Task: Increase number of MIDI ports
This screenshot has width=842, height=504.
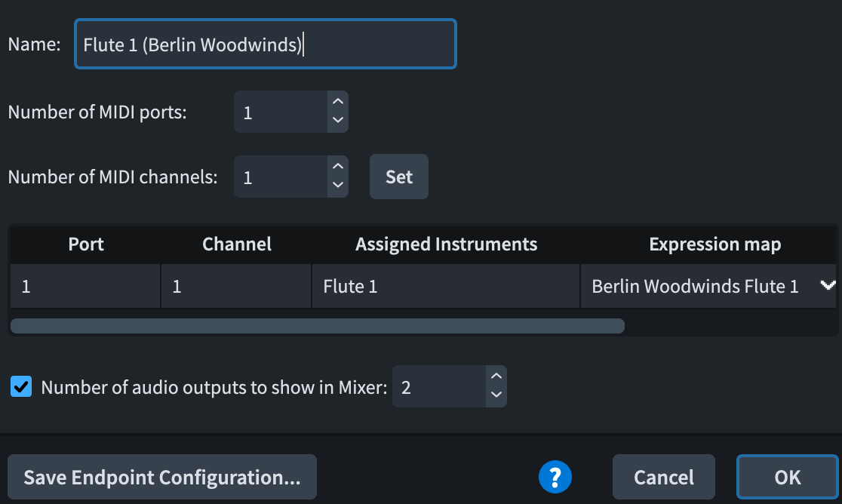Action: (x=338, y=102)
